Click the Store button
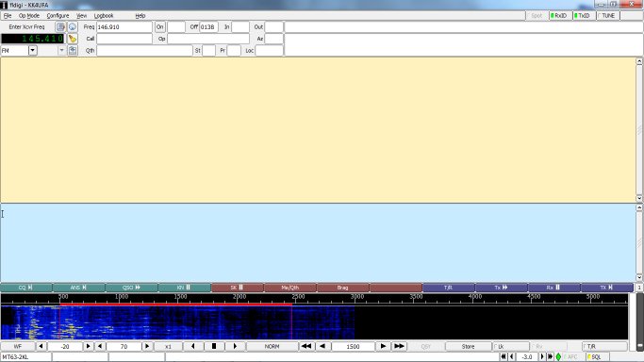The height and width of the screenshot is (362, 644). click(x=469, y=346)
